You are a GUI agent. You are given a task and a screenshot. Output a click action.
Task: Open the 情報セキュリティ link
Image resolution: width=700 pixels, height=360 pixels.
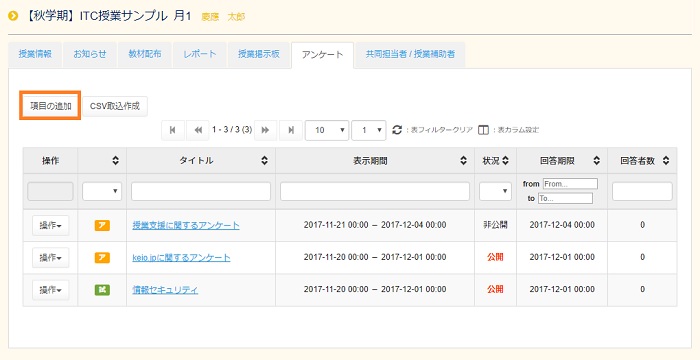(x=165, y=290)
